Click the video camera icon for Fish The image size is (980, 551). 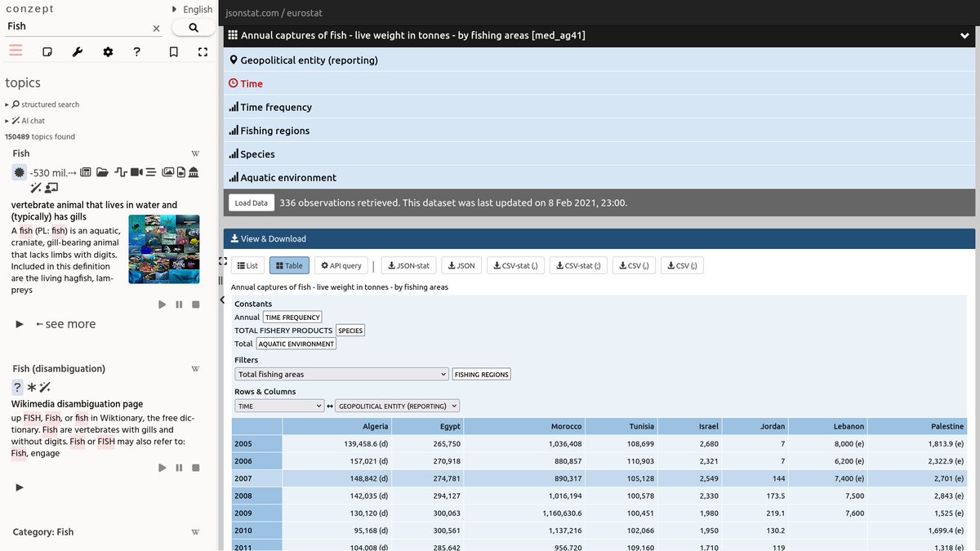pos(136,172)
